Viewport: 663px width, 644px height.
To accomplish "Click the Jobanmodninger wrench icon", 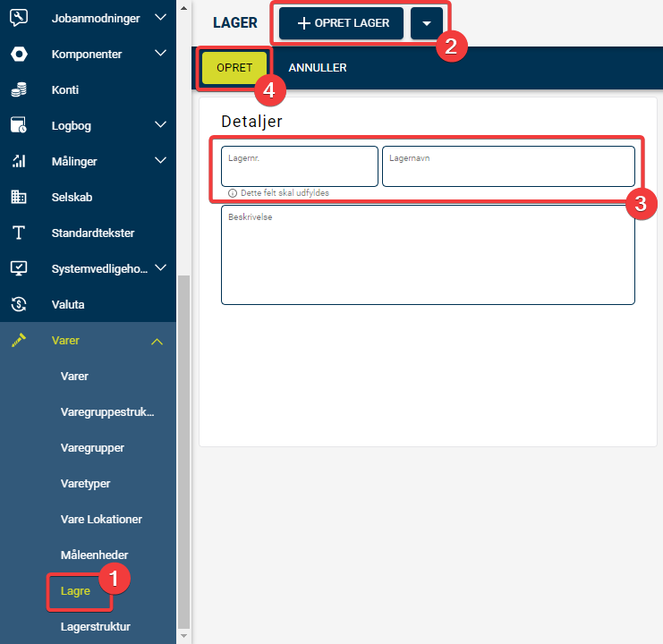I will point(19,18).
